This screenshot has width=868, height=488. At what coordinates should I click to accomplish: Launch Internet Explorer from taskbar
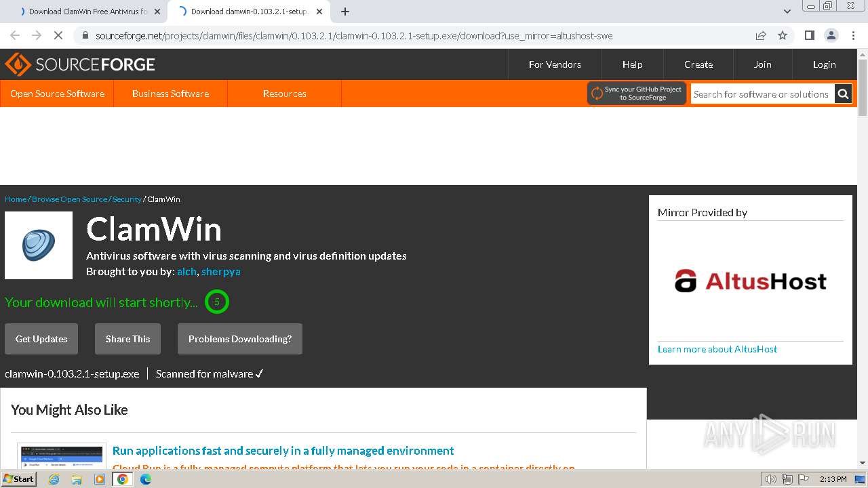click(x=54, y=479)
